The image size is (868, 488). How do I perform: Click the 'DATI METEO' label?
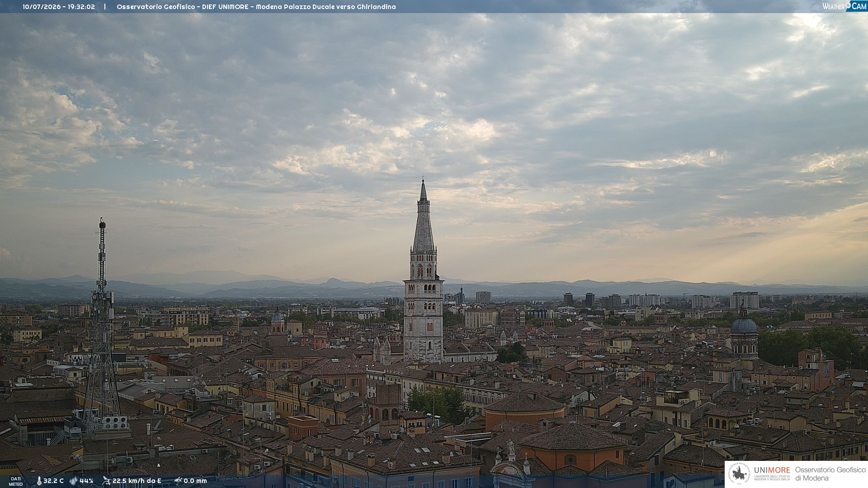16,482
